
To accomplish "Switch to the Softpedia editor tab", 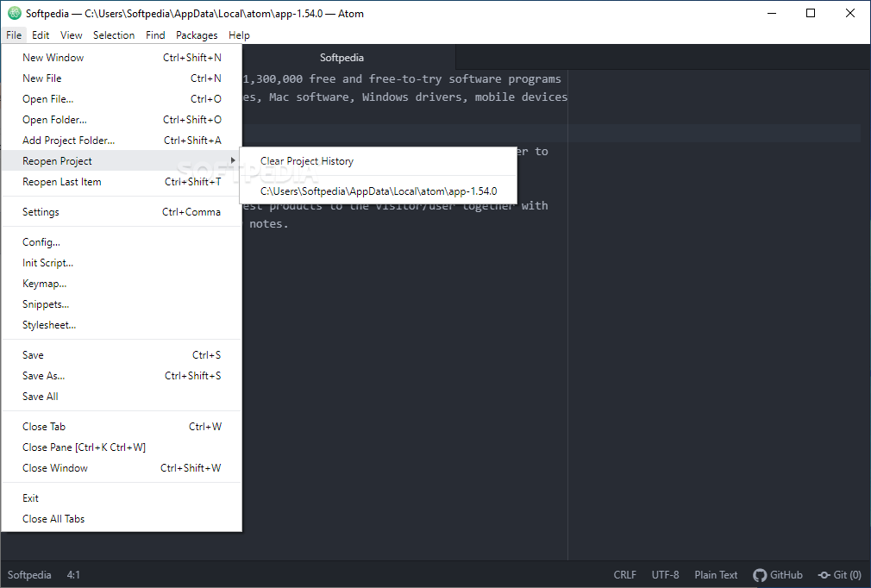I will pyautogui.click(x=342, y=57).
